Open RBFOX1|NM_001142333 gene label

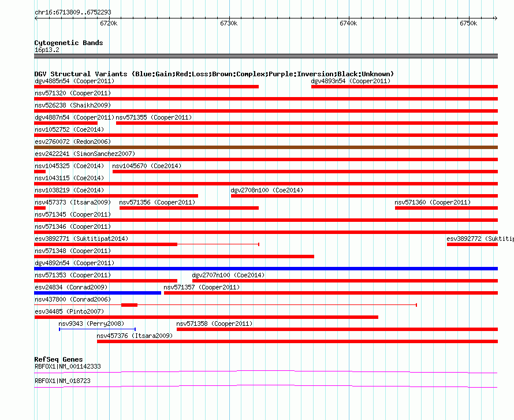(x=68, y=366)
